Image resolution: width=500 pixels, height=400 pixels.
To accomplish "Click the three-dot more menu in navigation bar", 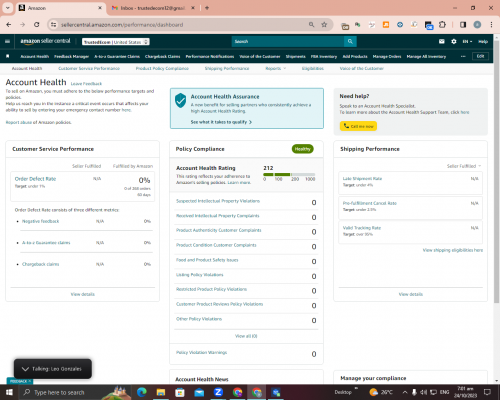I will tap(463, 56).
